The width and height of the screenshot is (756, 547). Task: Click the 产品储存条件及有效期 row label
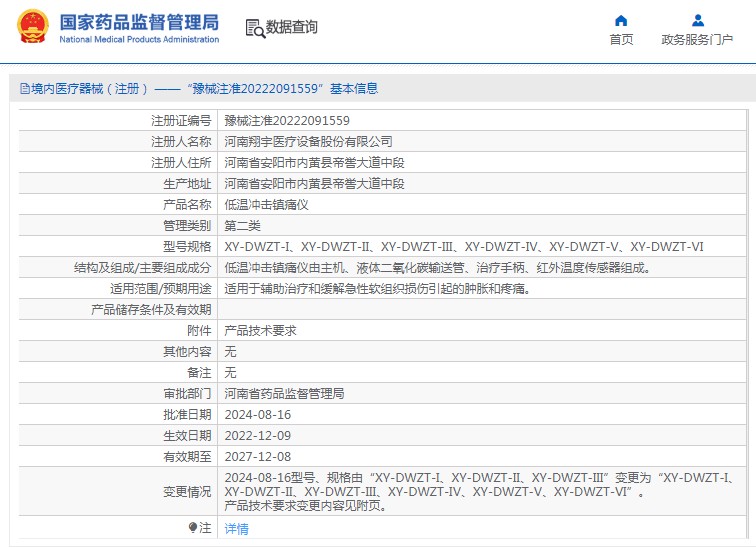pos(151,310)
